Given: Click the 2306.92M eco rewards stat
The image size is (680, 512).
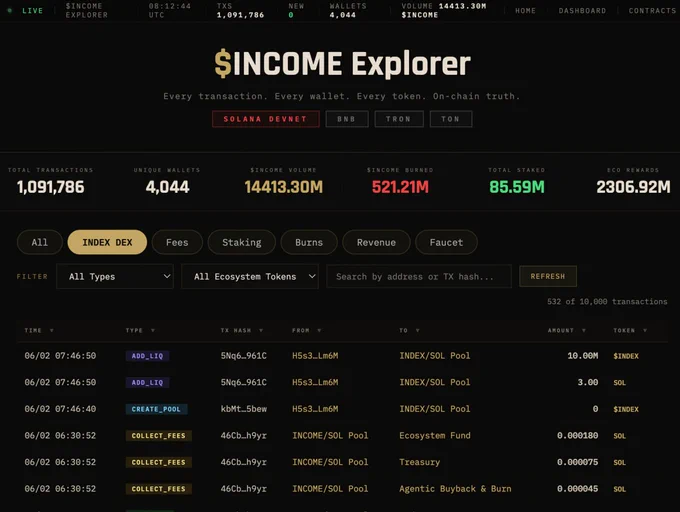Looking at the screenshot, I should pyautogui.click(x=633, y=187).
